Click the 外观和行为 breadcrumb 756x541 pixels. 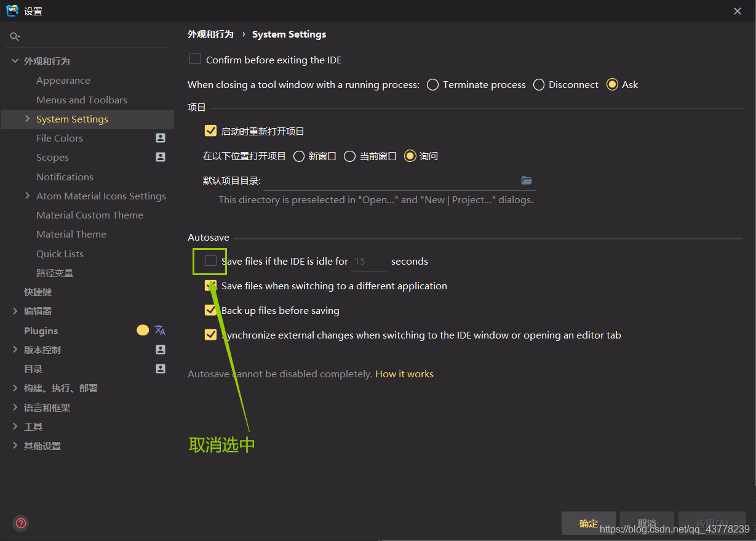point(210,34)
